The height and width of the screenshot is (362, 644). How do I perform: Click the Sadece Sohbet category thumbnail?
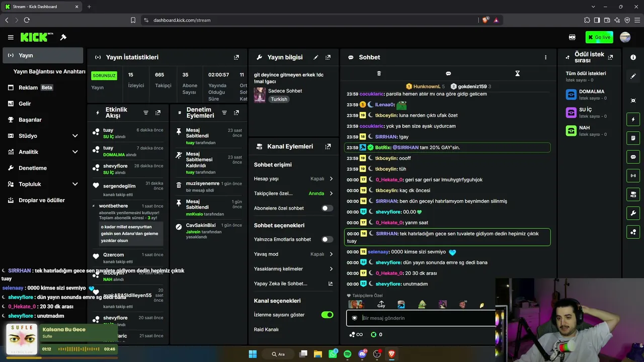(x=260, y=95)
